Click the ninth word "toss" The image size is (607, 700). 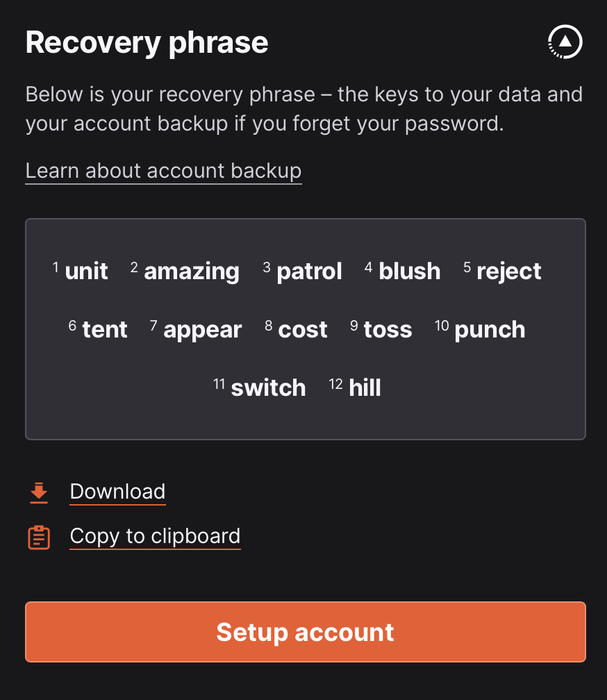coord(388,329)
